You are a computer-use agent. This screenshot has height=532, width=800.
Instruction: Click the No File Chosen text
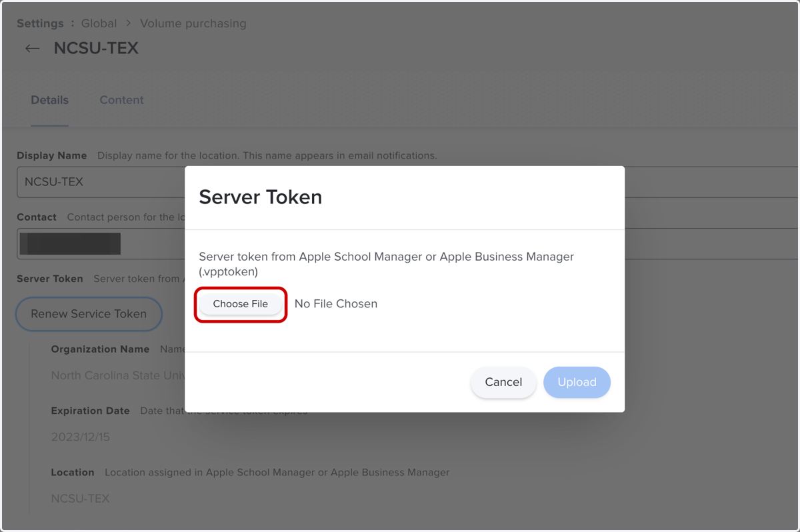click(x=336, y=304)
